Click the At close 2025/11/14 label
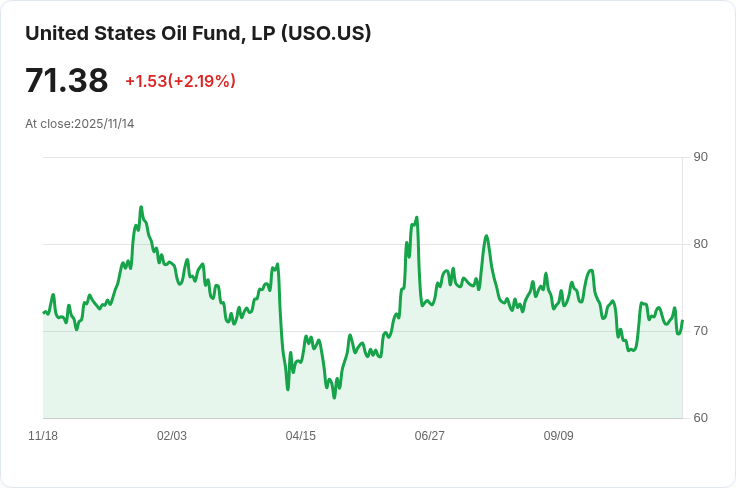This screenshot has height=488, width=736. [x=79, y=124]
